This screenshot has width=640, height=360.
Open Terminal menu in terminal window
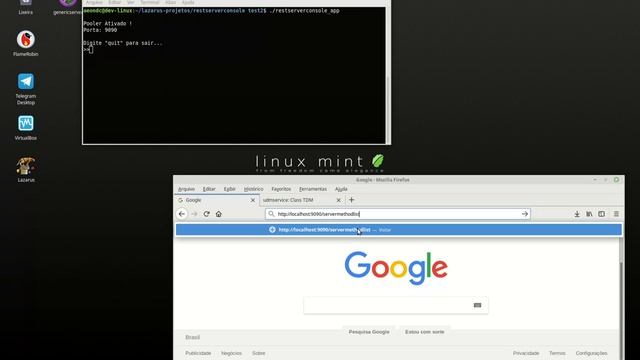point(149,2)
